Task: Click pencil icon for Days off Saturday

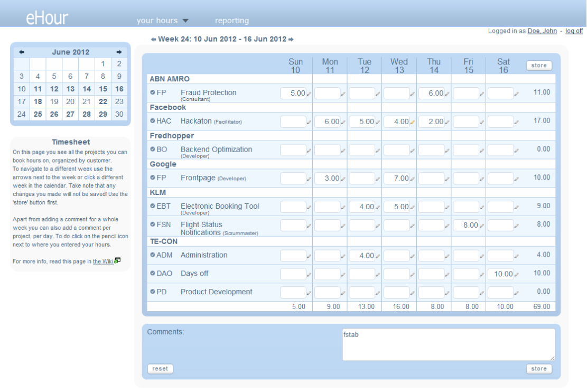Action: click(x=517, y=275)
